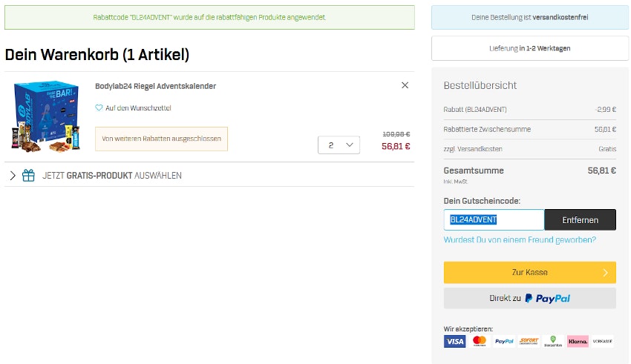This screenshot has width=631, height=364.
Task: Click the -2,99 € discount value
Action: click(x=606, y=109)
